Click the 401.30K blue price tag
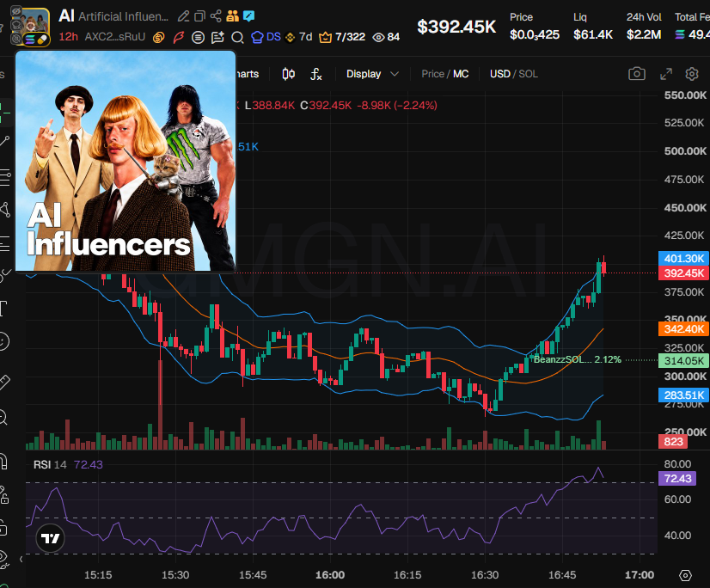Image resolution: width=710 pixels, height=588 pixels. (x=683, y=258)
